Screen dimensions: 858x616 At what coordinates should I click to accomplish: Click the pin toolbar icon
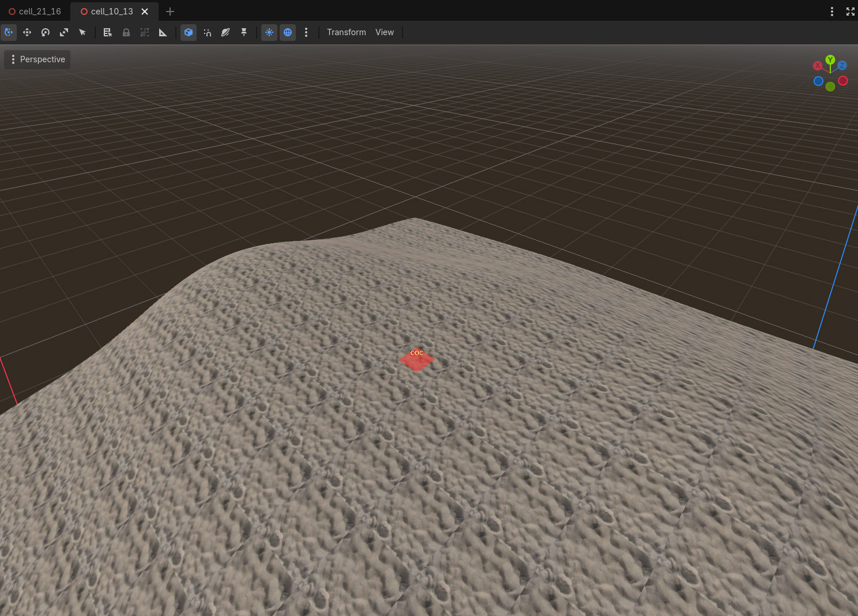point(244,32)
